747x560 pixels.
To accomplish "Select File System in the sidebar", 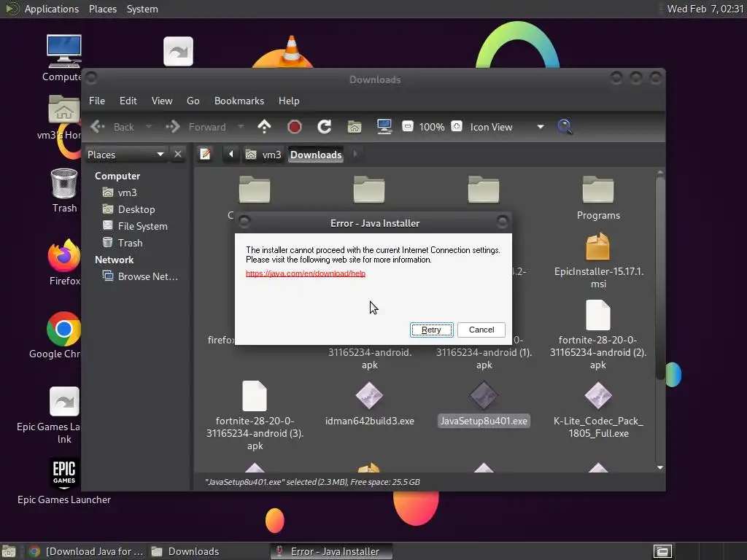I will [142, 226].
